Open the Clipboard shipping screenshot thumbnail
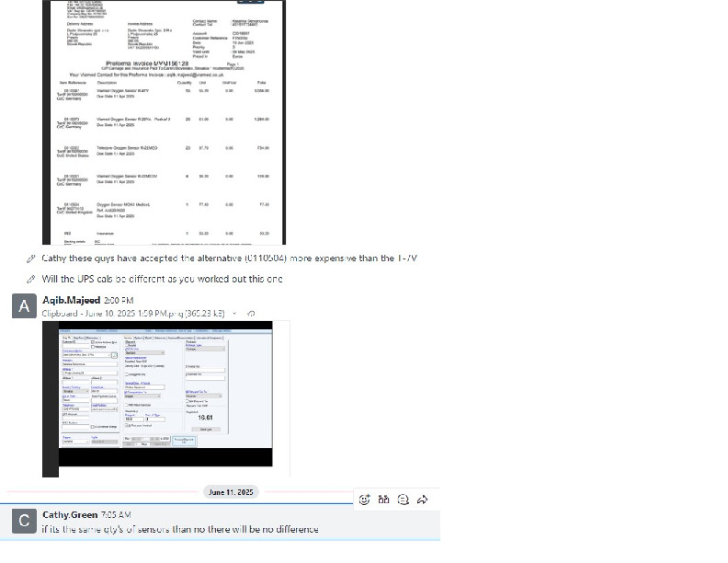 pyautogui.click(x=157, y=398)
